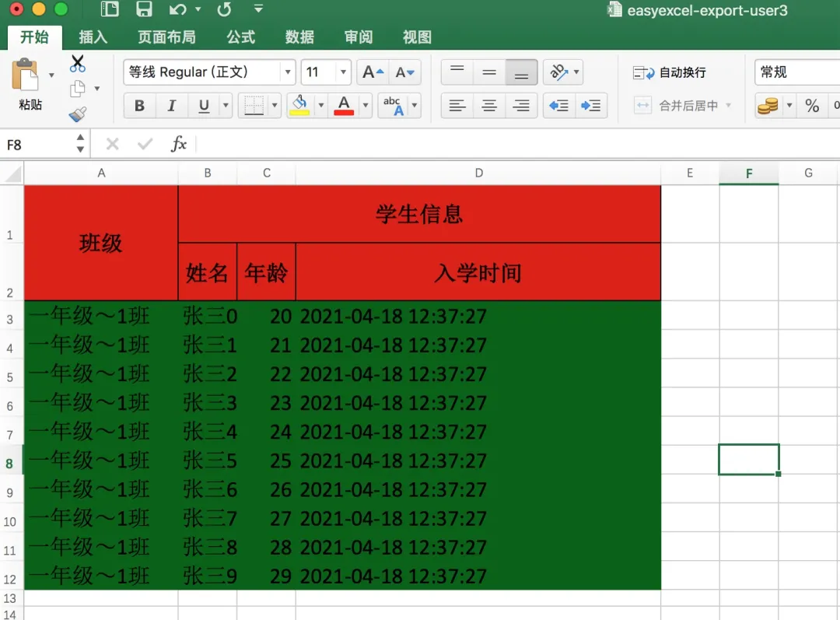Open the font size dropdown showing 11
Image resolution: width=840 pixels, height=620 pixels.
(341, 72)
